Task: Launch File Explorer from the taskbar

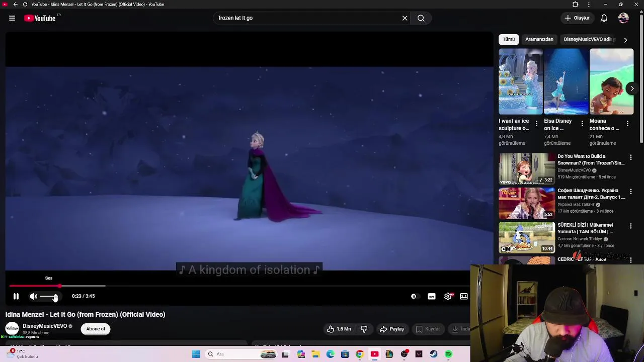Action: tap(315, 354)
